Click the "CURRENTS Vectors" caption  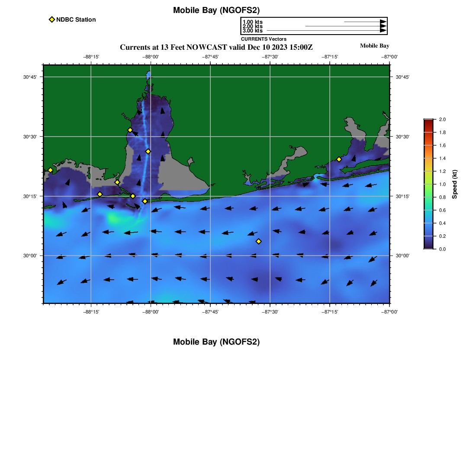[x=264, y=39]
